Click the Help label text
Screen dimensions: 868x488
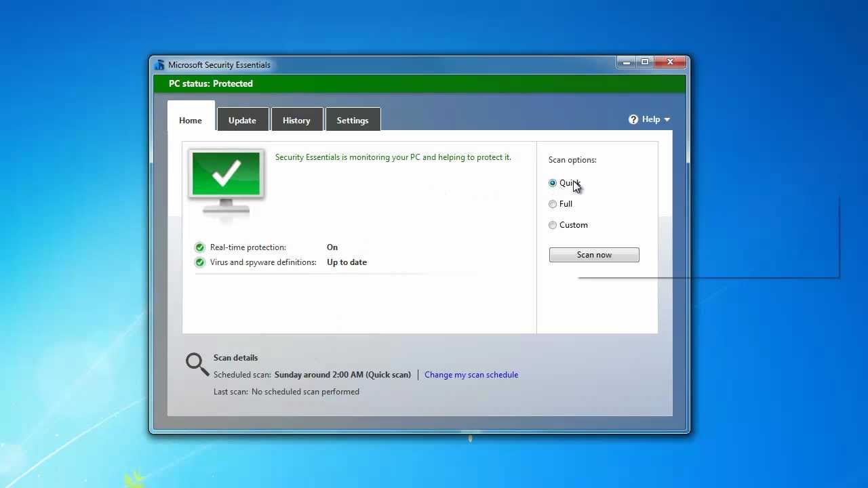[x=651, y=119]
